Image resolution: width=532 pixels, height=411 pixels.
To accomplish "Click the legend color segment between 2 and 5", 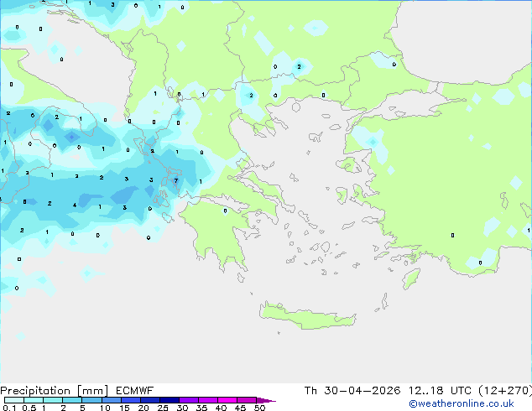I will (x=72, y=400).
